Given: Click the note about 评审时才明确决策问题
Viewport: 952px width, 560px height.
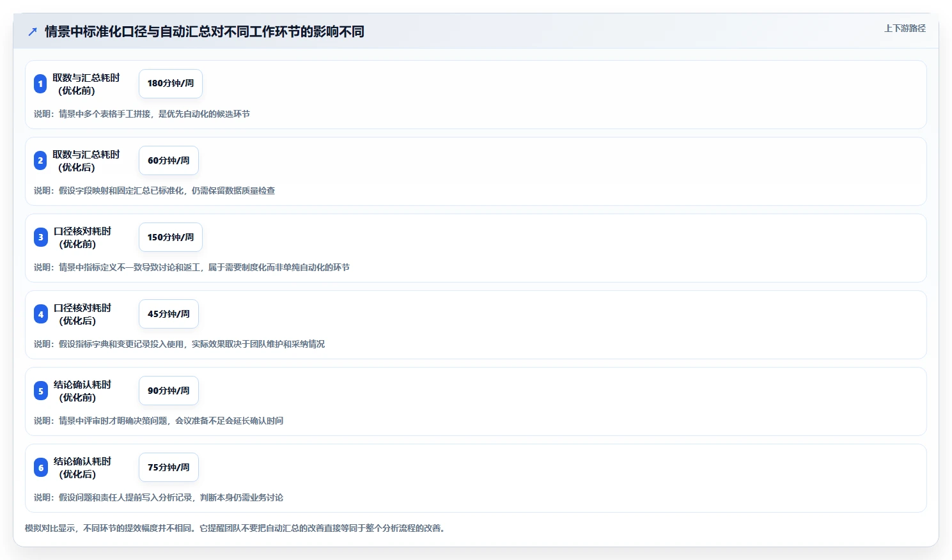Looking at the screenshot, I should (x=159, y=421).
